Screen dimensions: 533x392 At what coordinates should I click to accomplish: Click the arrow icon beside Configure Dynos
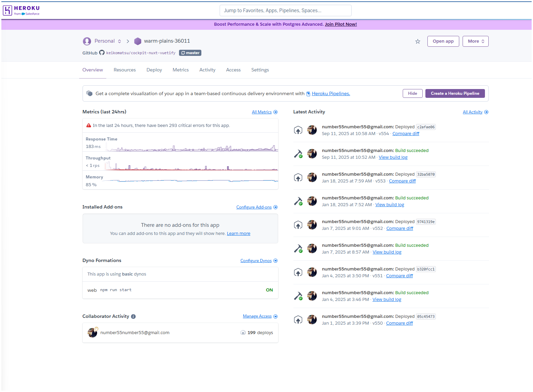click(x=275, y=261)
